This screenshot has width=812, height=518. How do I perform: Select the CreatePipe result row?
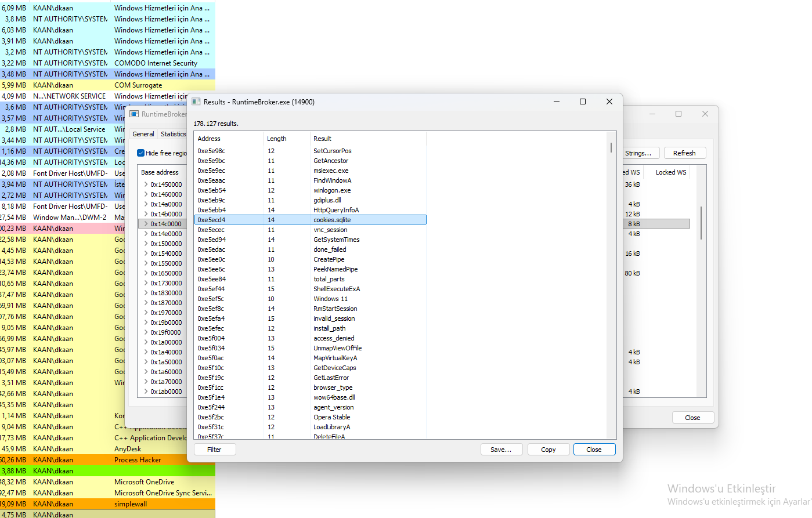311,259
